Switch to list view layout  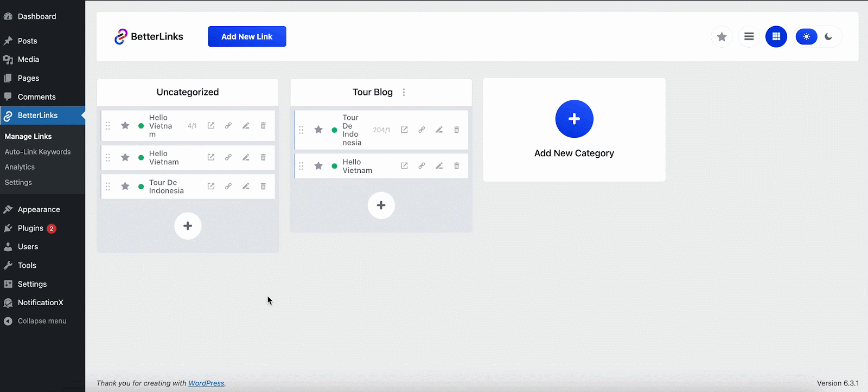click(749, 37)
